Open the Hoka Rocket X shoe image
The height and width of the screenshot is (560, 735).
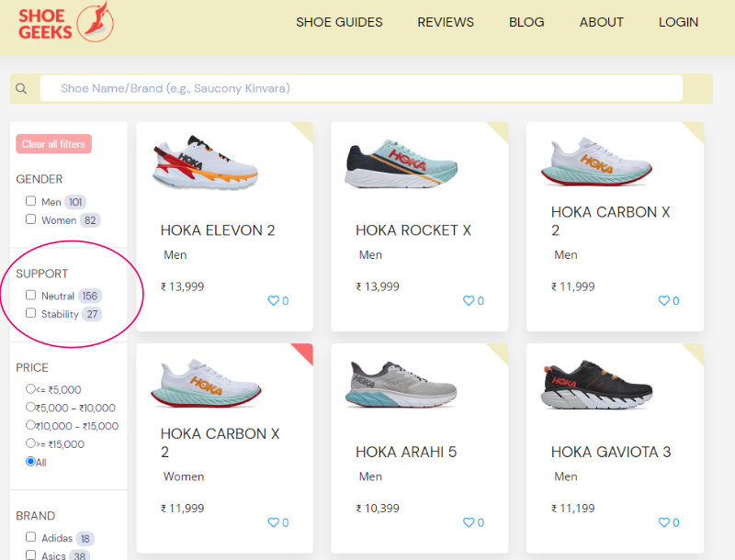pyautogui.click(x=401, y=164)
